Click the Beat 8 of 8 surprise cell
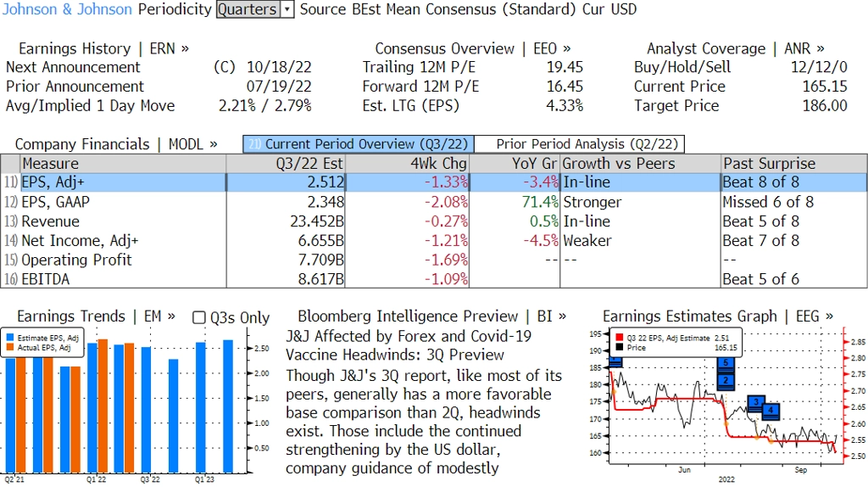 (x=760, y=182)
